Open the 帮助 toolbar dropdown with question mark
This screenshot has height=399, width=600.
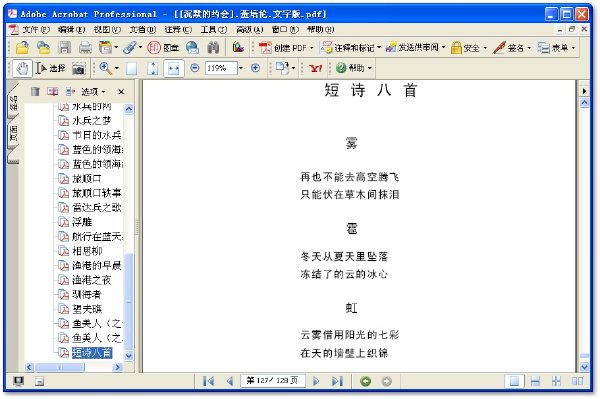pyautogui.click(x=354, y=68)
